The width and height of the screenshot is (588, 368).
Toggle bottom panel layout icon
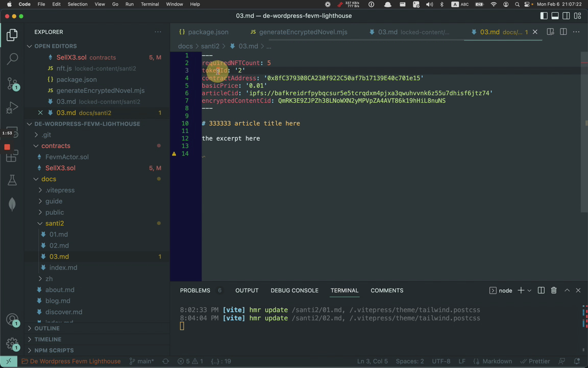pyautogui.click(x=555, y=16)
